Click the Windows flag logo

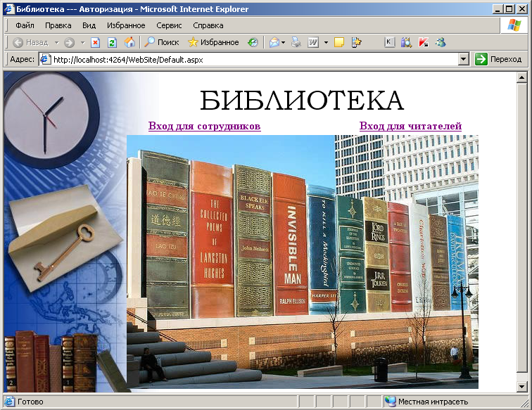[x=514, y=25]
